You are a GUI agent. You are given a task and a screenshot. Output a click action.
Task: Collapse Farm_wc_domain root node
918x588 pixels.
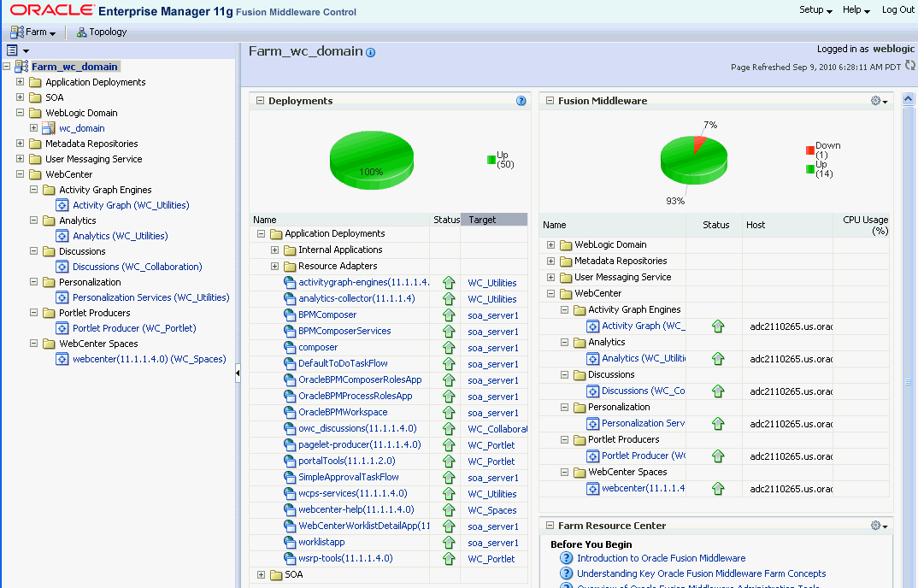coord(7,66)
